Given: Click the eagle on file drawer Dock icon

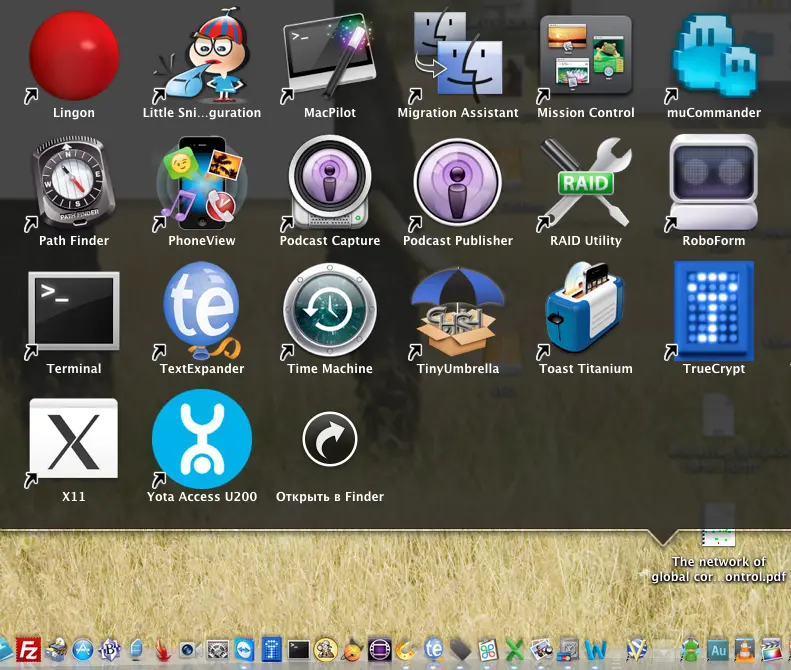Looking at the screenshot, I should point(56,650).
